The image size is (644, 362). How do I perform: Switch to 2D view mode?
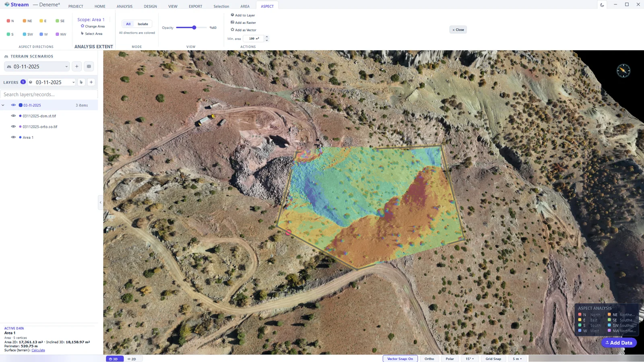click(x=132, y=359)
